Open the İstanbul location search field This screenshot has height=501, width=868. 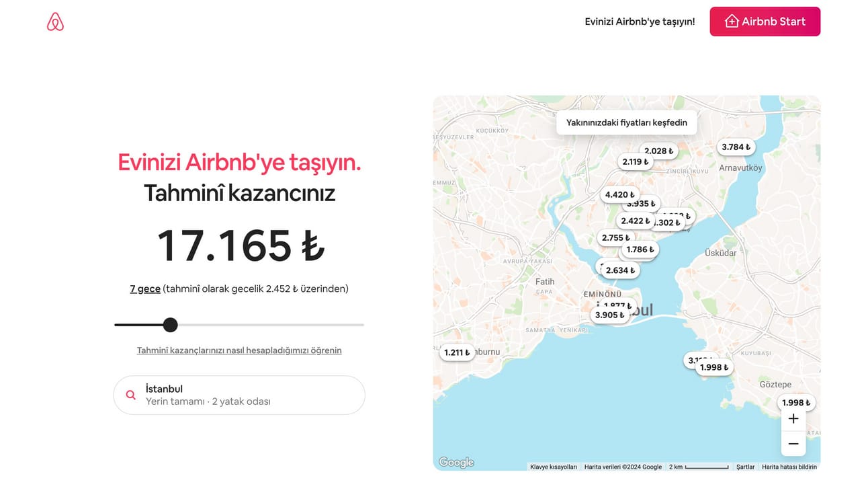[x=239, y=395]
